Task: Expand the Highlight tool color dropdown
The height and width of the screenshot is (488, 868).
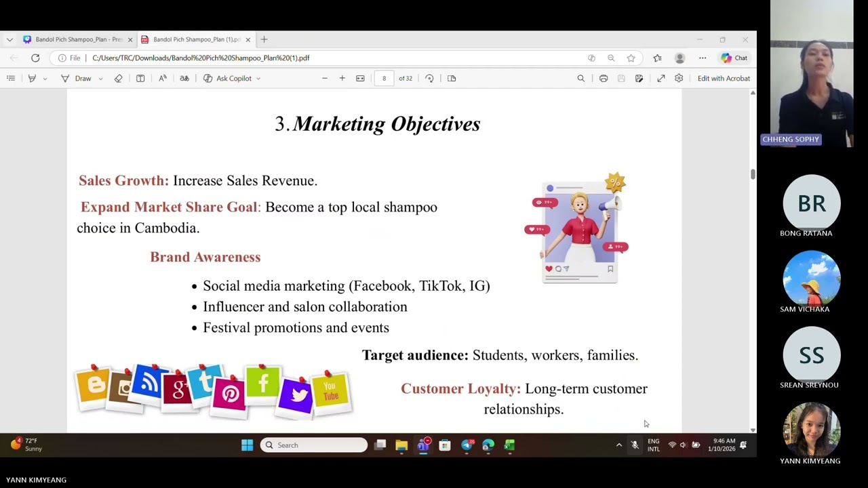Action: [45, 79]
